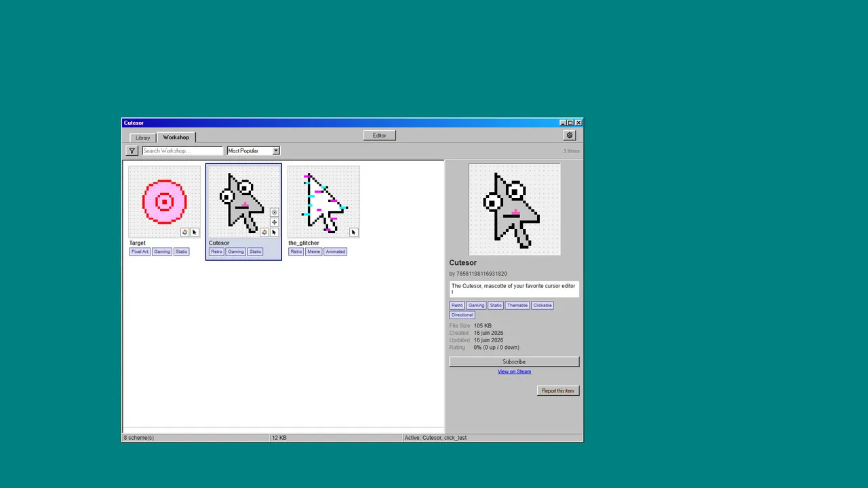
Task: Filter by Pixel Art tag under Target
Action: pos(140,251)
